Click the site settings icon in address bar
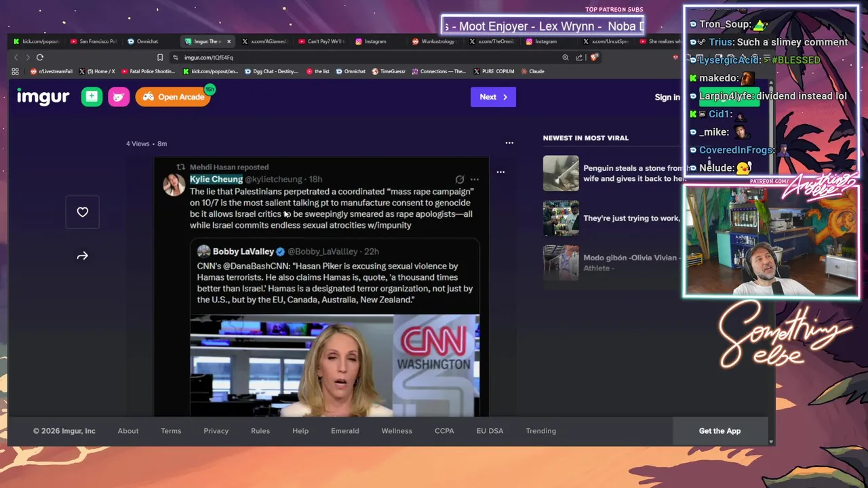The width and height of the screenshot is (868, 488). pos(176,58)
